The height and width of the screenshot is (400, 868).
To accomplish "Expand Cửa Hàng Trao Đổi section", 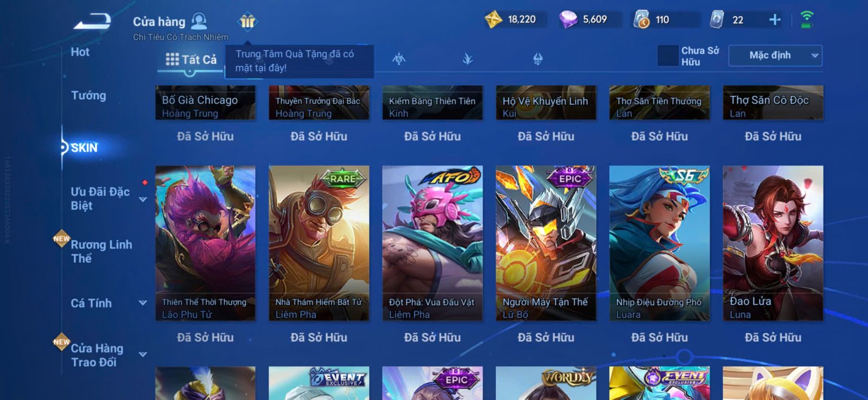I will click(143, 354).
